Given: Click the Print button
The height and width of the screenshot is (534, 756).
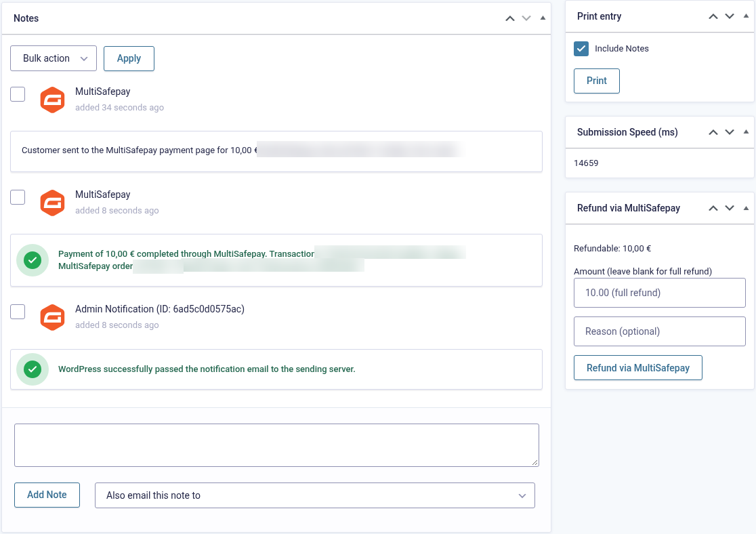Looking at the screenshot, I should pyautogui.click(x=596, y=81).
